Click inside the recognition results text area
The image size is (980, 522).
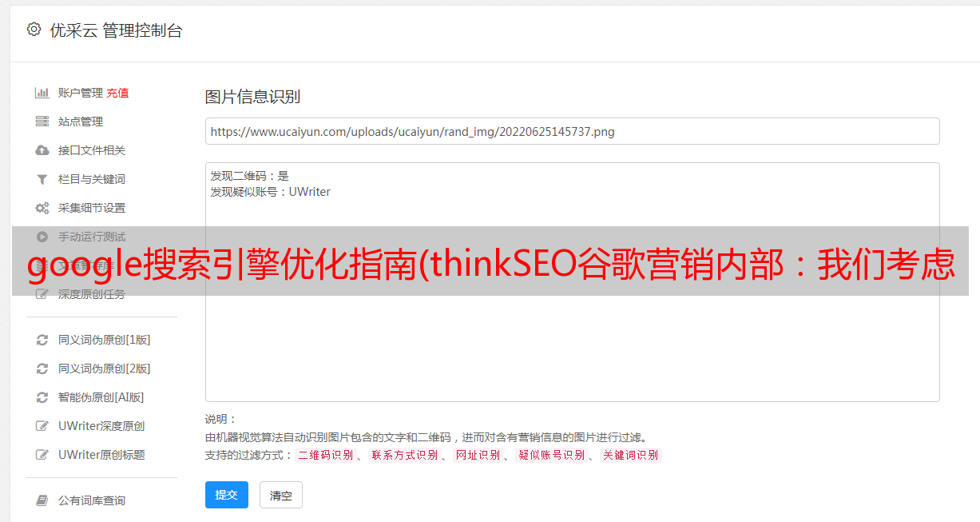click(572, 282)
